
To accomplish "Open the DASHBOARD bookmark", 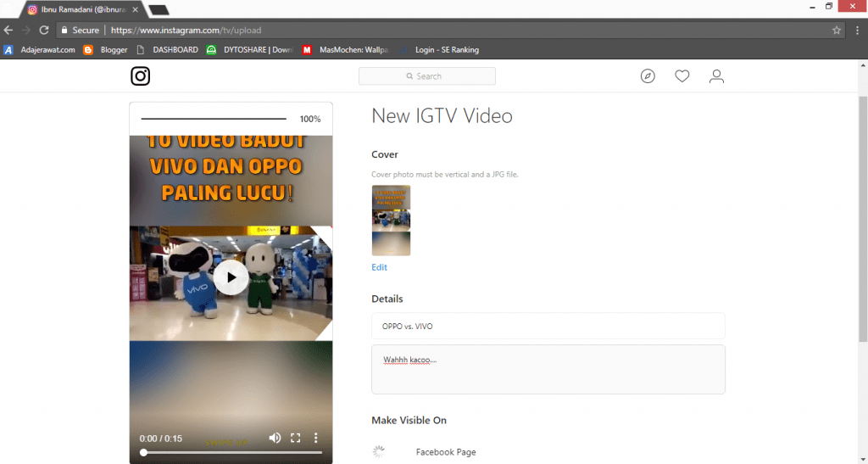I will tap(167, 50).
